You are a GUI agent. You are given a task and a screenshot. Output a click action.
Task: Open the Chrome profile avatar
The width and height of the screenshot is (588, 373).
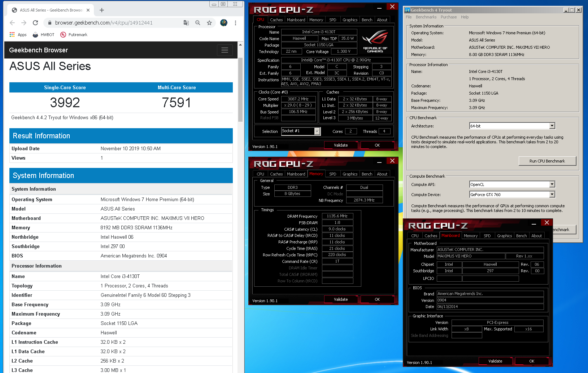(224, 23)
